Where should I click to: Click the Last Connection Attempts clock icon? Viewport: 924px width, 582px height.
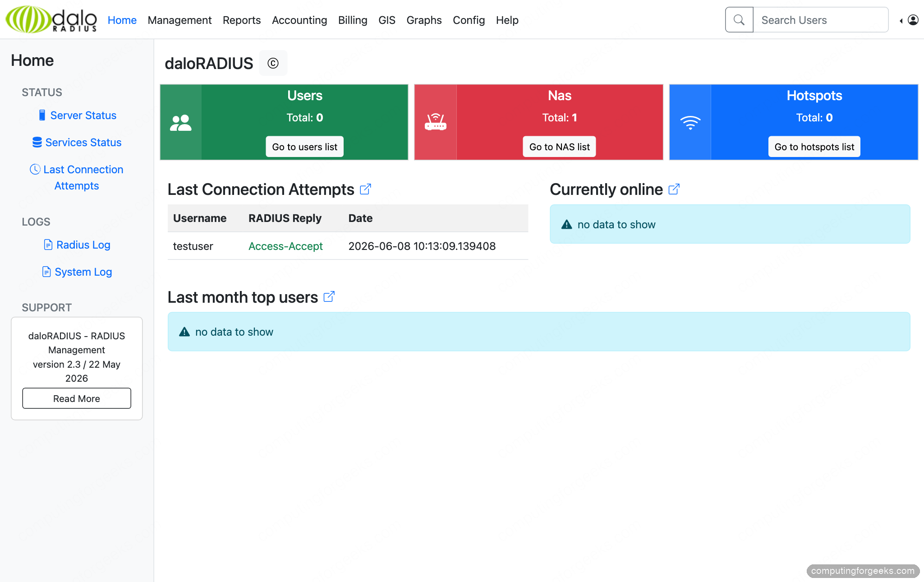point(35,169)
